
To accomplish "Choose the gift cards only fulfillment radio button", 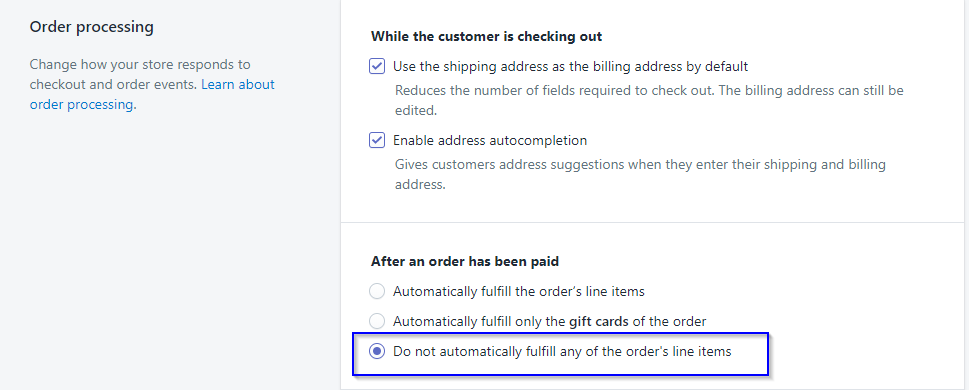I will coord(377,321).
